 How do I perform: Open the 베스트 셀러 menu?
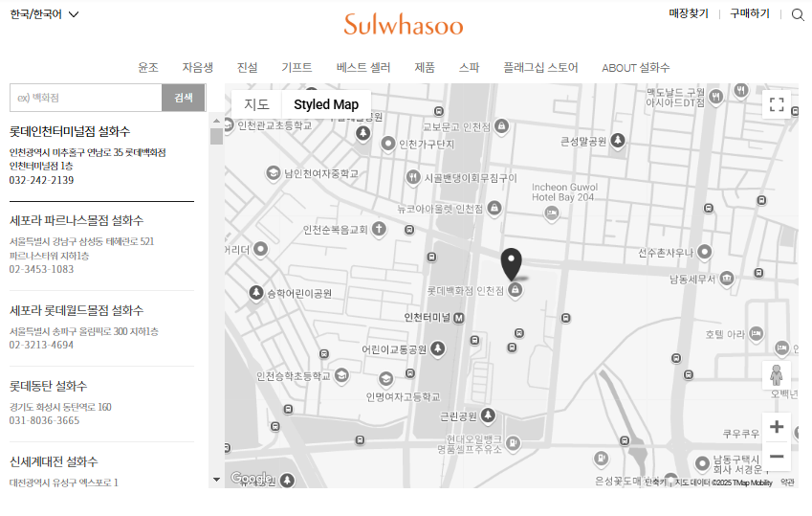coord(363,67)
